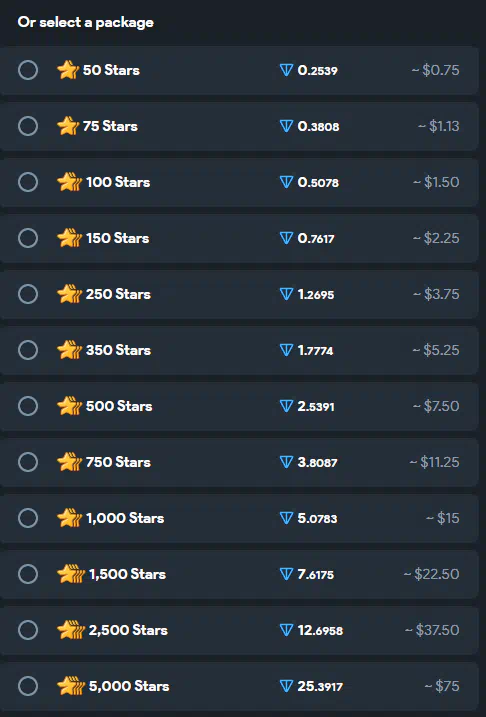Pick the 1,000 Stars radio button
486x717 pixels.
[x=28, y=518]
